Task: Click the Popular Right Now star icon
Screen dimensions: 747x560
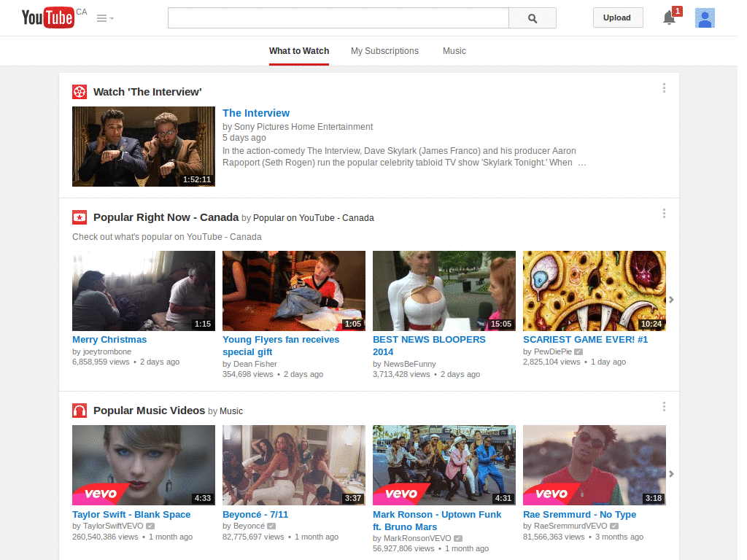Action: (x=80, y=217)
